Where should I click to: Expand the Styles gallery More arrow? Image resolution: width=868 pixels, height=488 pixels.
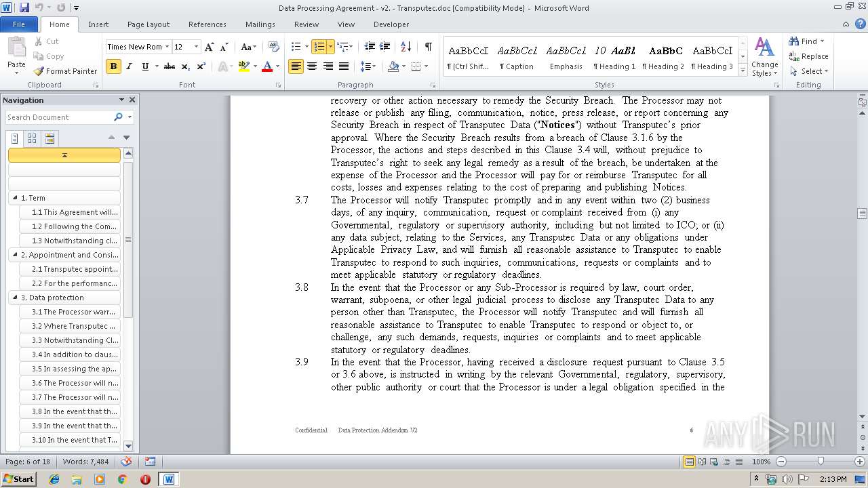pos(743,71)
